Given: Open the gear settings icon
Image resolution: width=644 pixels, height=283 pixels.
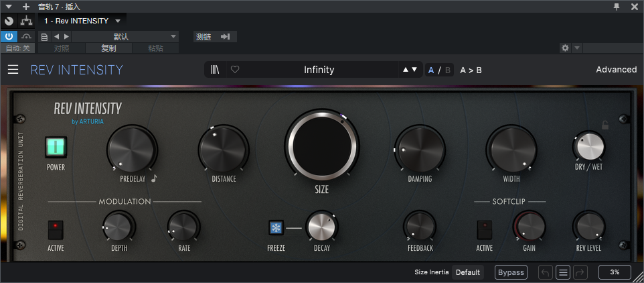Looking at the screenshot, I should [565, 48].
